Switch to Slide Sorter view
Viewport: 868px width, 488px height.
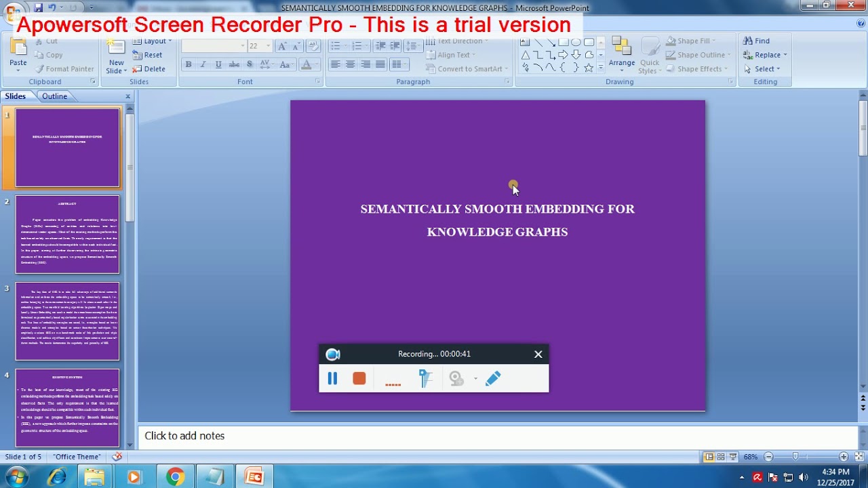point(721,457)
